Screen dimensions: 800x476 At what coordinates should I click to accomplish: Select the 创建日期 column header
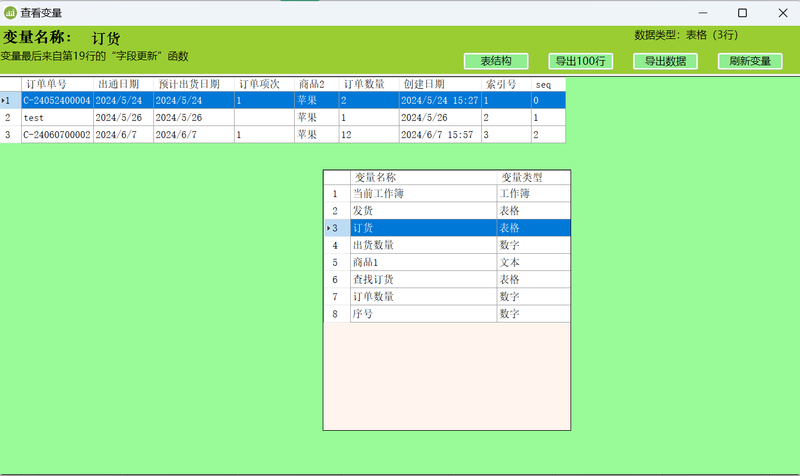pos(440,84)
